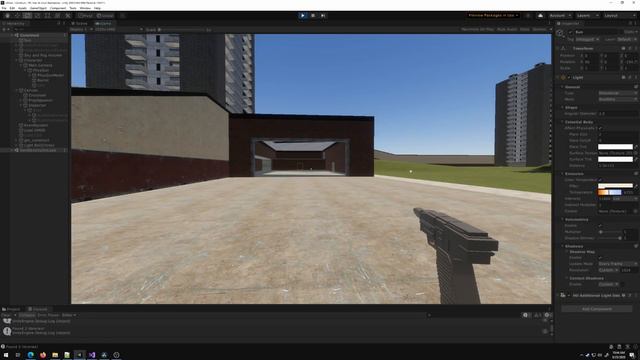Toggle Color Temperature checkbox
Viewport: 640px width, 360px height.
coord(600,180)
